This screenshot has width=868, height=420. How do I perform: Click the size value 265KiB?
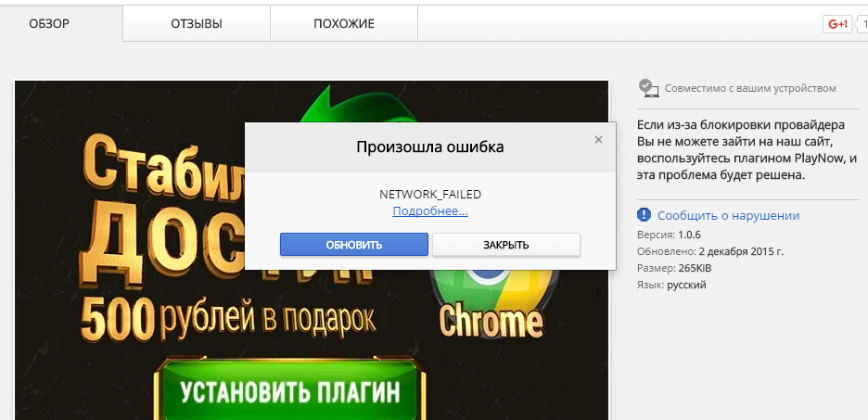[x=695, y=268]
